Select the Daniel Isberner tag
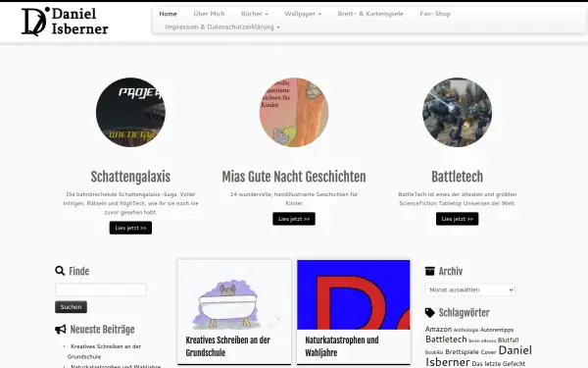 [478, 356]
